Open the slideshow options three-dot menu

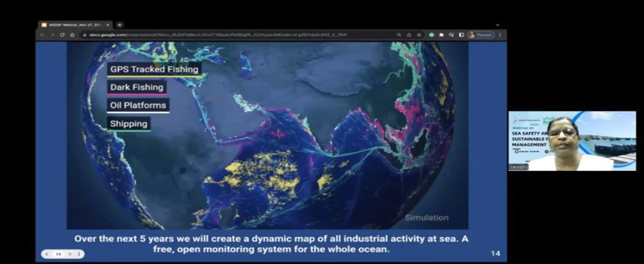(79, 254)
